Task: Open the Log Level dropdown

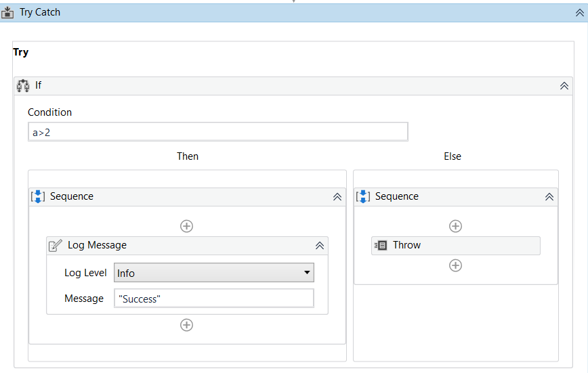Action: pos(214,273)
